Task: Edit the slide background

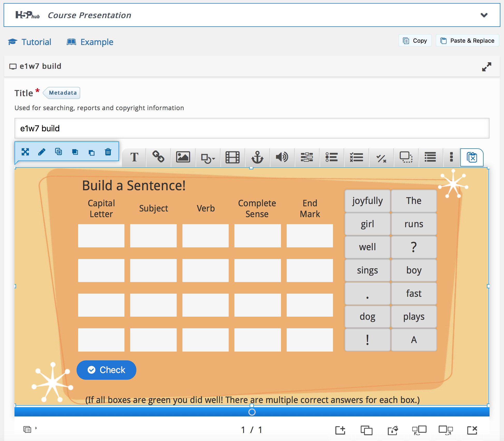Action: click(393, 430)
